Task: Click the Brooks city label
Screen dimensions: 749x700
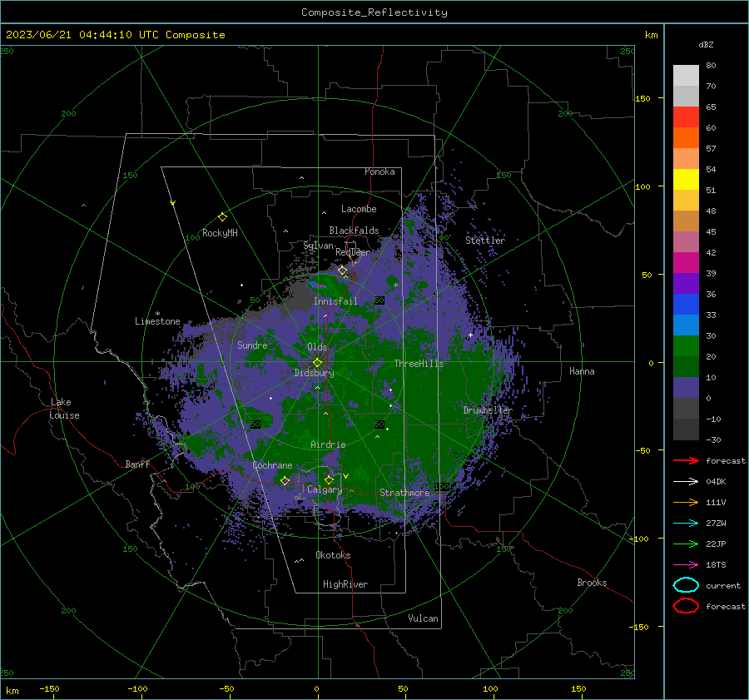Action: pyautogui.click(x=592, y=583)
